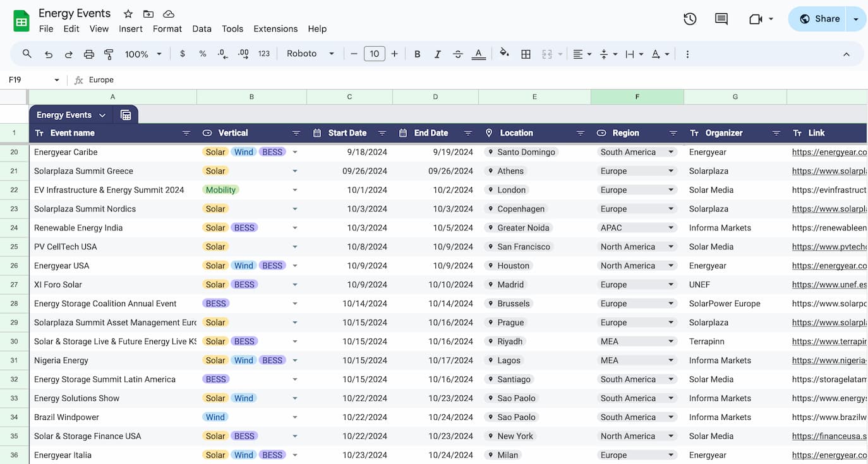
Task: Collapse the toolbar with up chevron
Action: point(847,54)
